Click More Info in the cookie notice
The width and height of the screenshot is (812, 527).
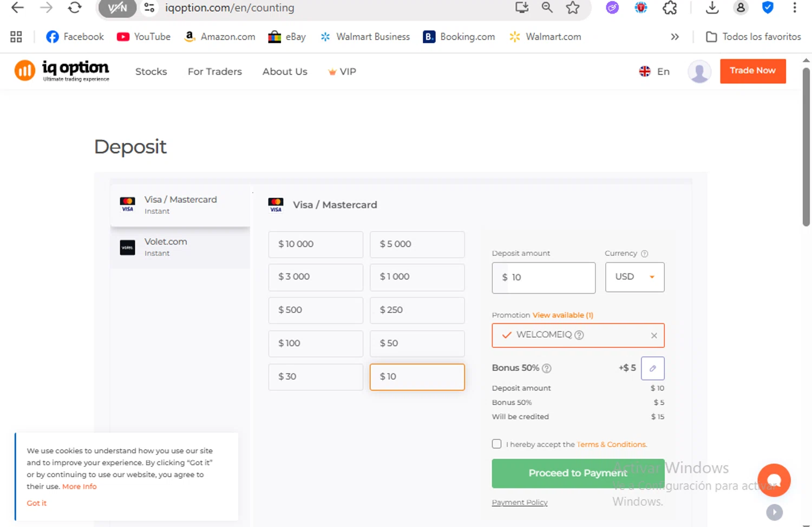tap(80, 487)
